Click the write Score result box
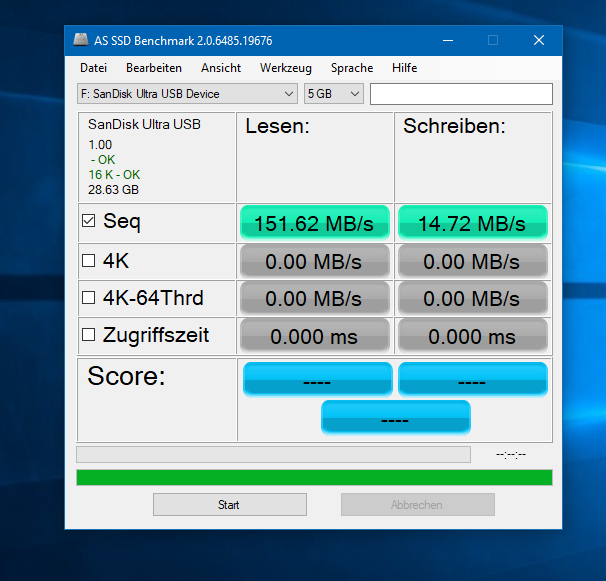 coord(473,380)
